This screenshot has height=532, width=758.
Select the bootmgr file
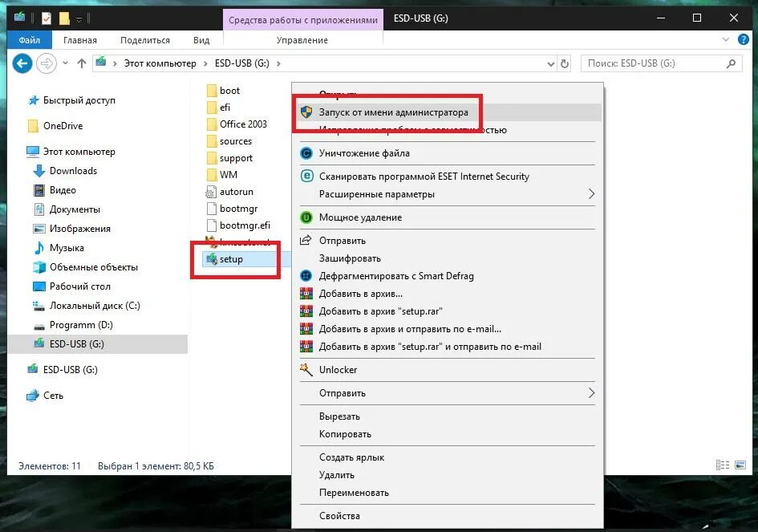click(x=238, y=209)
